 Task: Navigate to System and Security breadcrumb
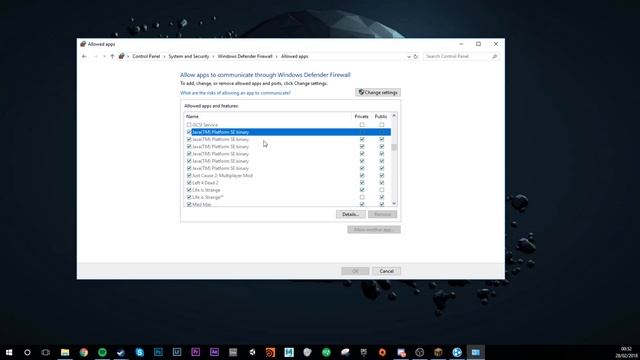189,56
